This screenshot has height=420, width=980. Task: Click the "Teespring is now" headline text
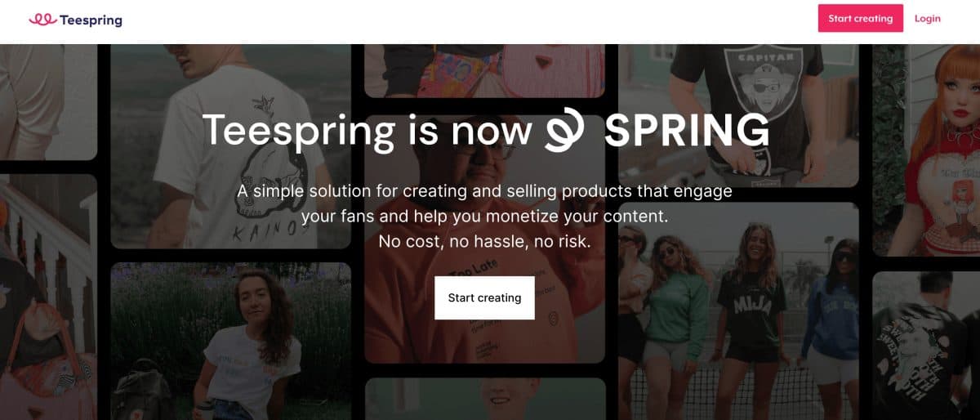coord(366,131)
